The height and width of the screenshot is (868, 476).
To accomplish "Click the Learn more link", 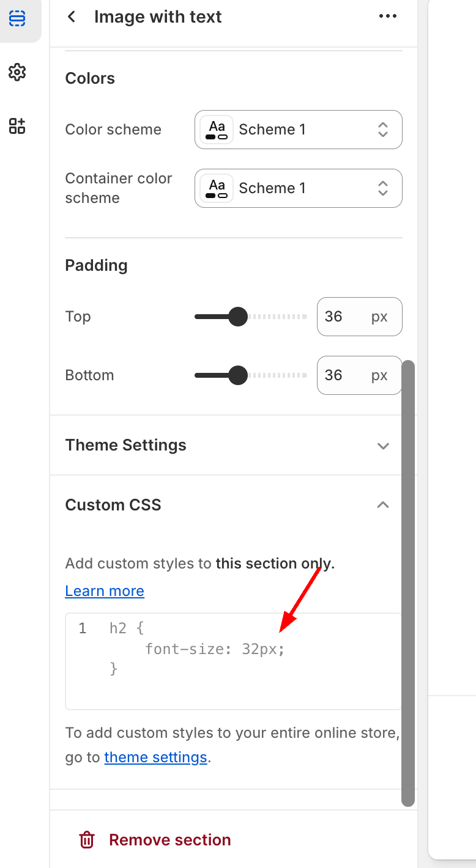I will [105, 591].
